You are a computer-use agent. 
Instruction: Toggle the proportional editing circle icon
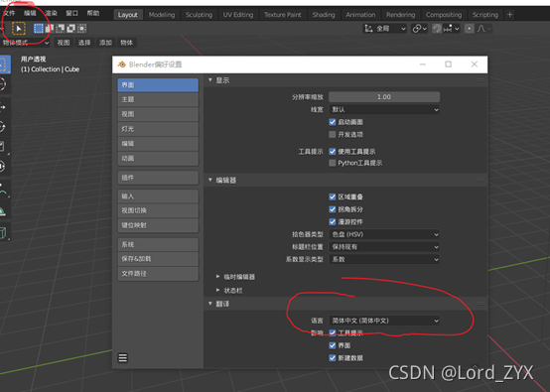click(469, 29)
